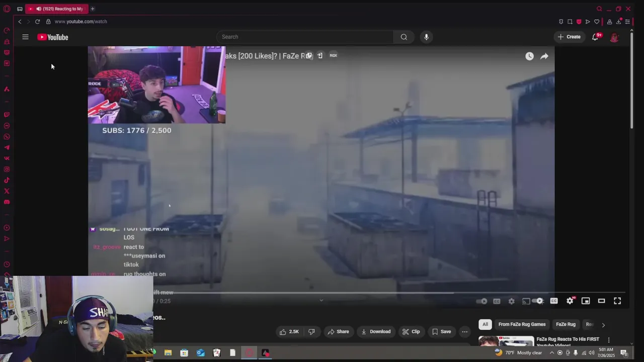This screenshot has height=362, width=644.
Task: Save the video with the Save button
Action: (x=441, y=331)
